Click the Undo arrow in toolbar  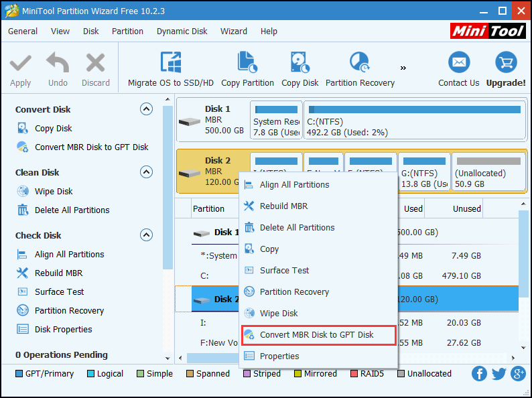pyautogui.click(x=58, y=70)
